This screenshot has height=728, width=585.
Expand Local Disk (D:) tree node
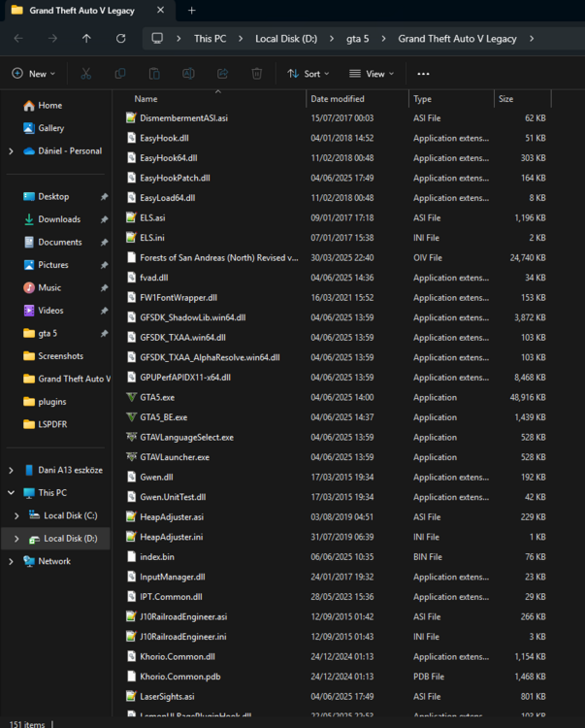tap(16, 539)
